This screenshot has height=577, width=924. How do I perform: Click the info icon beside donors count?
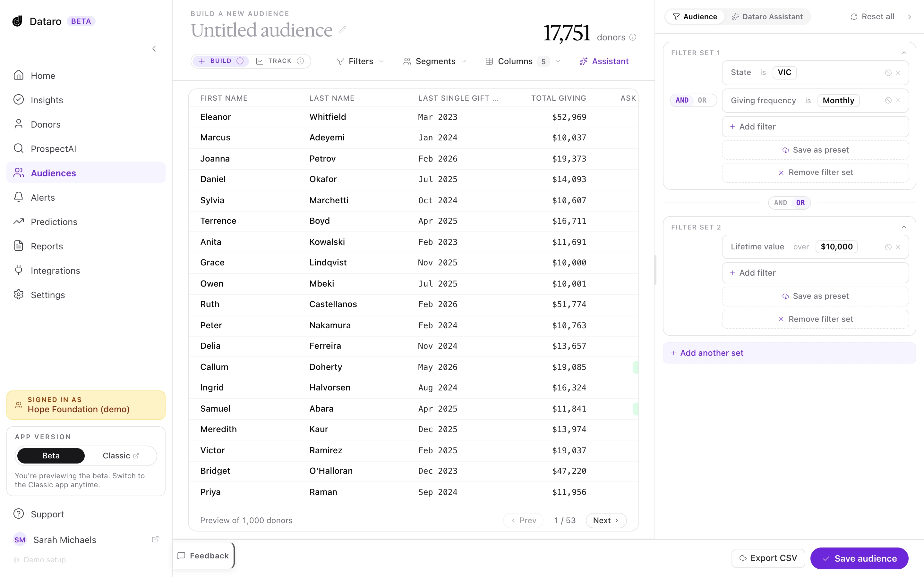tap(633, 37)
